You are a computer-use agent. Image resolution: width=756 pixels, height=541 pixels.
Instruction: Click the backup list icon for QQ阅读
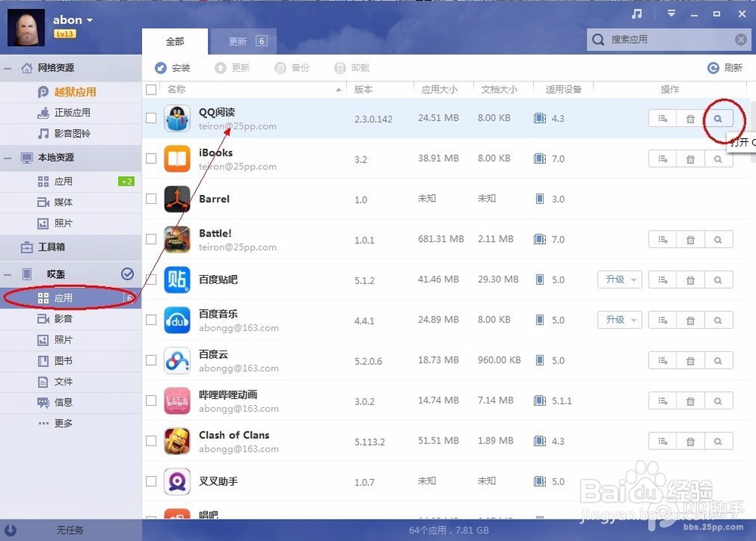coord(662,119)
